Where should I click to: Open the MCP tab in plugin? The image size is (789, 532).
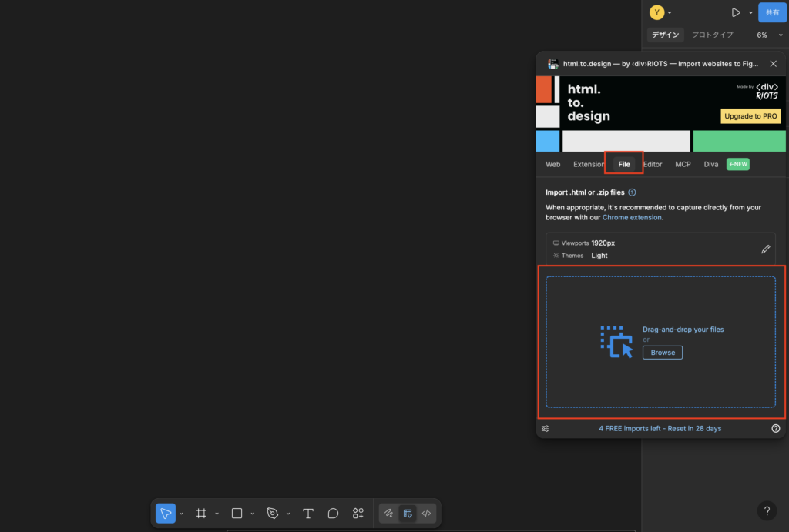click(683, 164)
